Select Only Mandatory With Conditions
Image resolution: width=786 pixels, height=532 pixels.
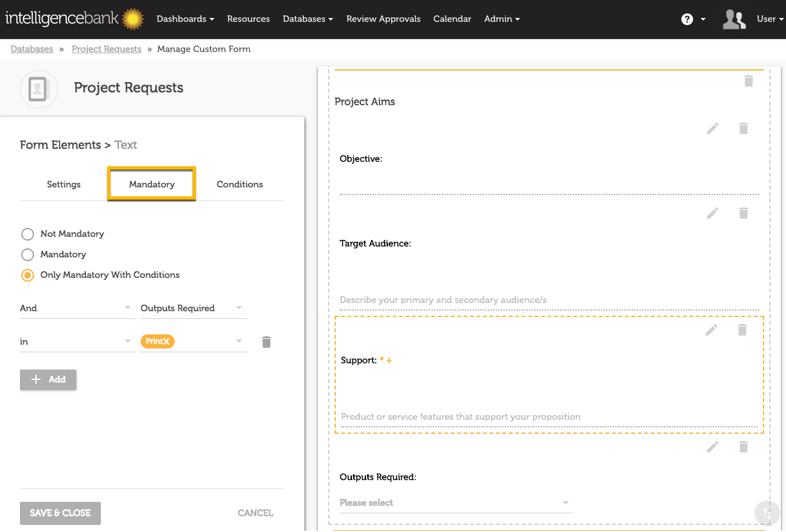tap(28, 275)
